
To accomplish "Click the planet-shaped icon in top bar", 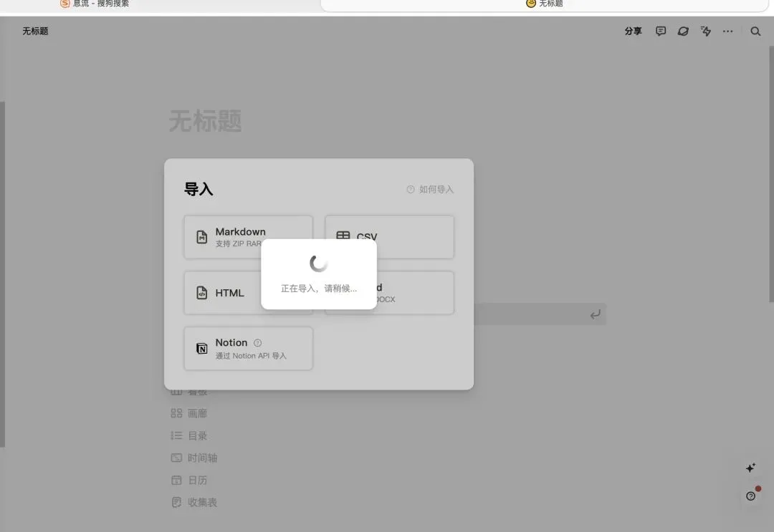I will 683,31.
